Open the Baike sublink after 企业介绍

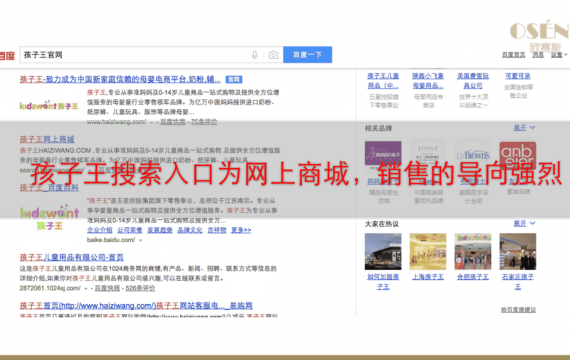[x=130, y=230]
